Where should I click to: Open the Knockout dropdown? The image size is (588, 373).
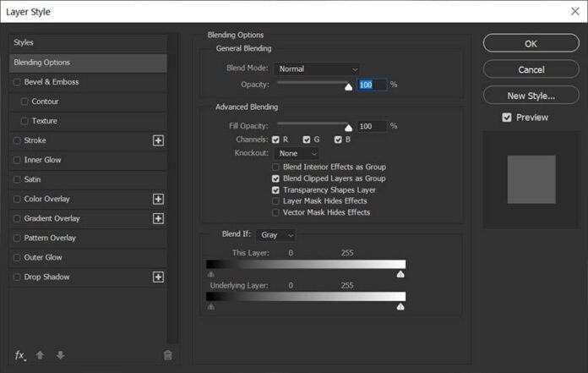point(297,153)
